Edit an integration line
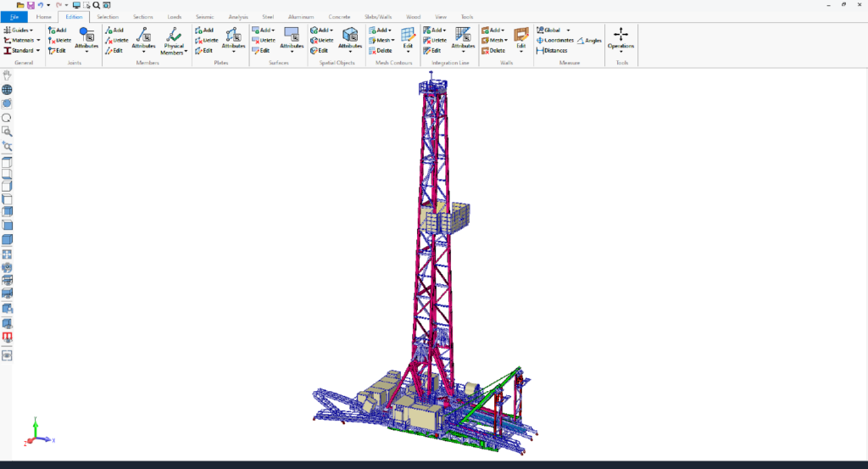The height and width of the screenshot is (469, 868). pyautogui.click(x=431, y=50)
